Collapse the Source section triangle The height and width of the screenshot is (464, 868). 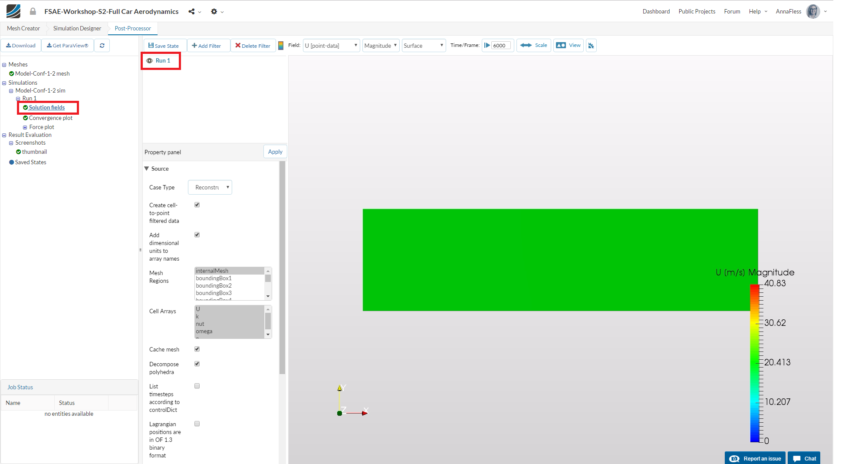[x=147, y=169]
